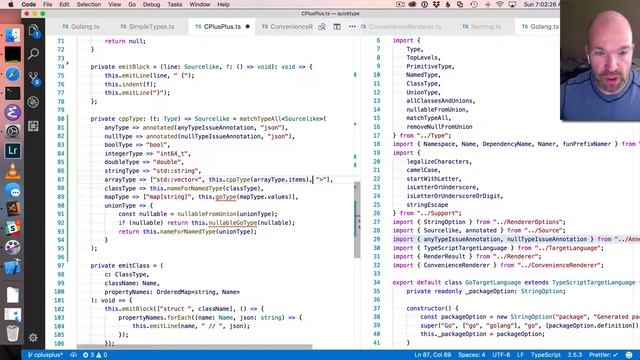Viewport: 640px width, 360px height.
Task: Click the unsaved dot on CPlusPlus.ts tab
Action: [247, 27]
